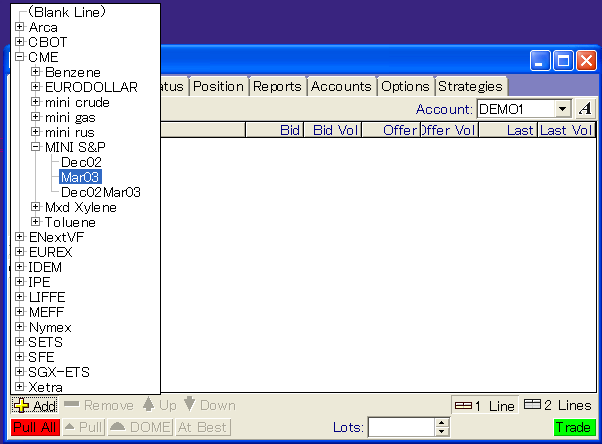Select the highlighted Mar03 contract

tap(80, 177)
